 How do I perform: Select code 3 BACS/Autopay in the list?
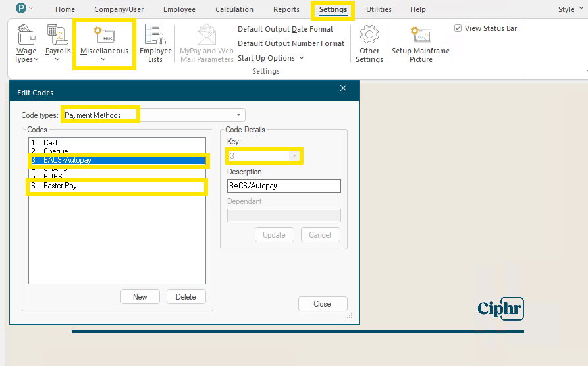(117, 160)
